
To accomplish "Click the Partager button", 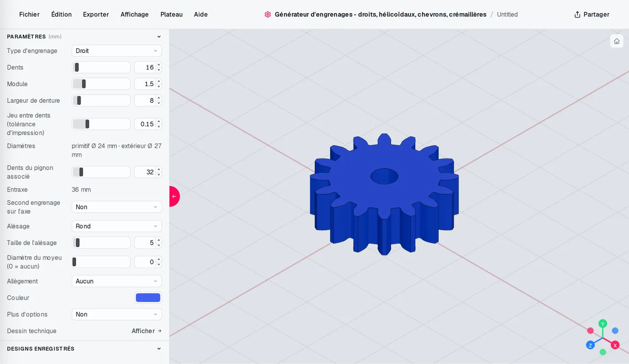I will click(x=592, y=14).
